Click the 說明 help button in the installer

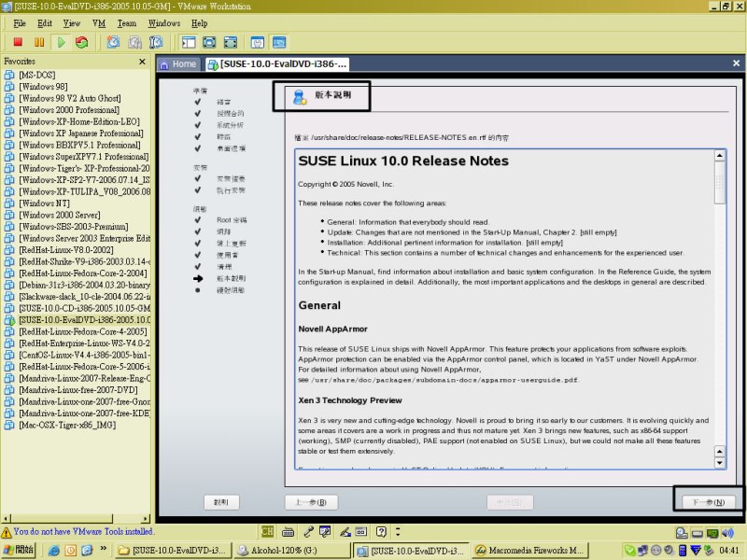[221, 502]
